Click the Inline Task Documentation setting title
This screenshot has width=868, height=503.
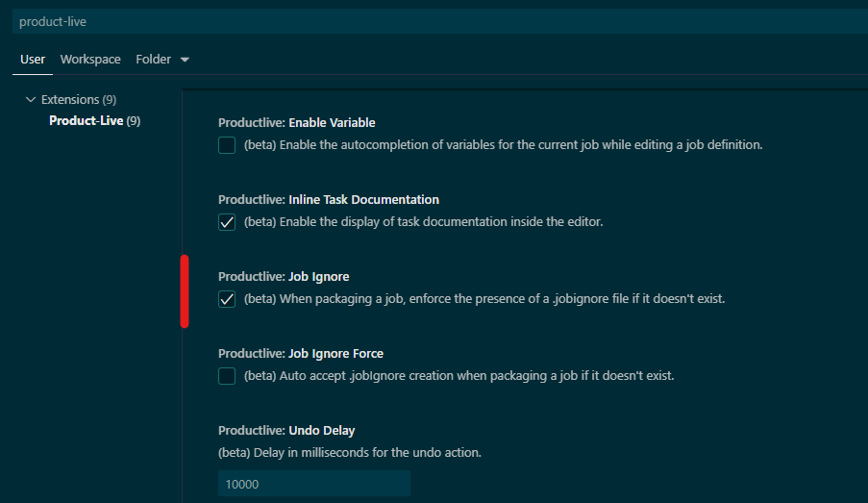328,200
